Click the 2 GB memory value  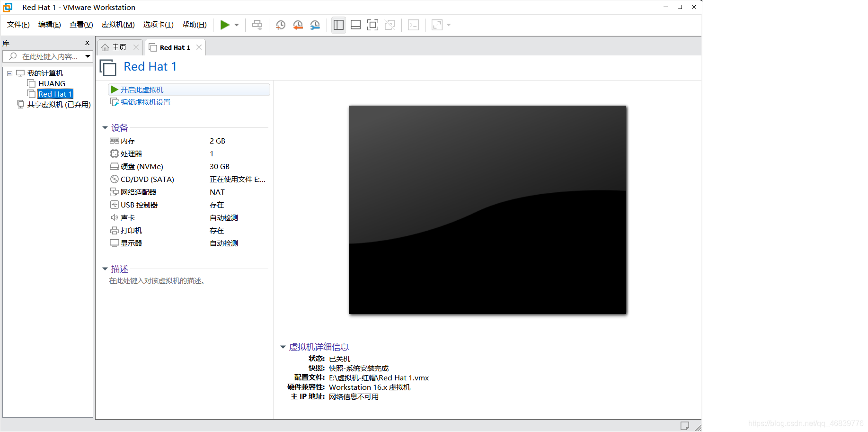coord(218,141)
